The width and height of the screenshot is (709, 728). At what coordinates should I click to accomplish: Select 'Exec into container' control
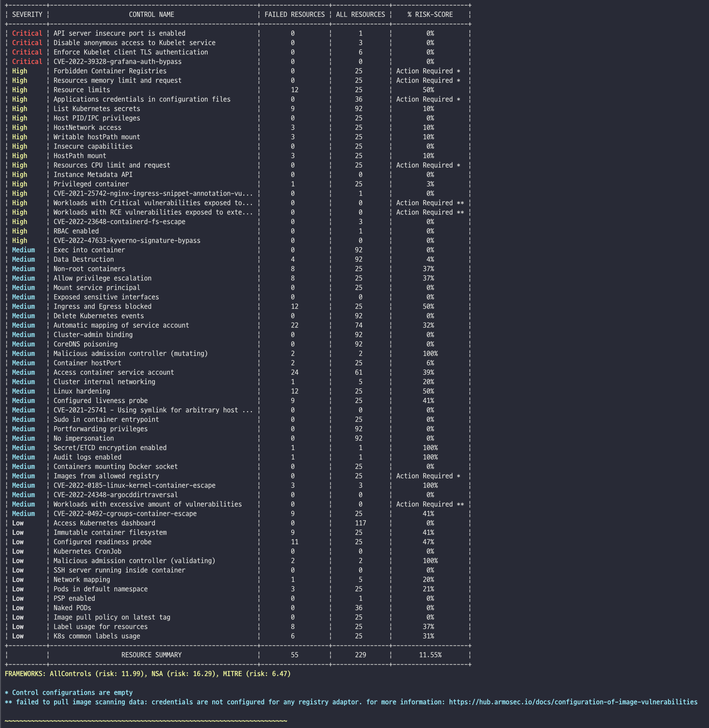89,250
